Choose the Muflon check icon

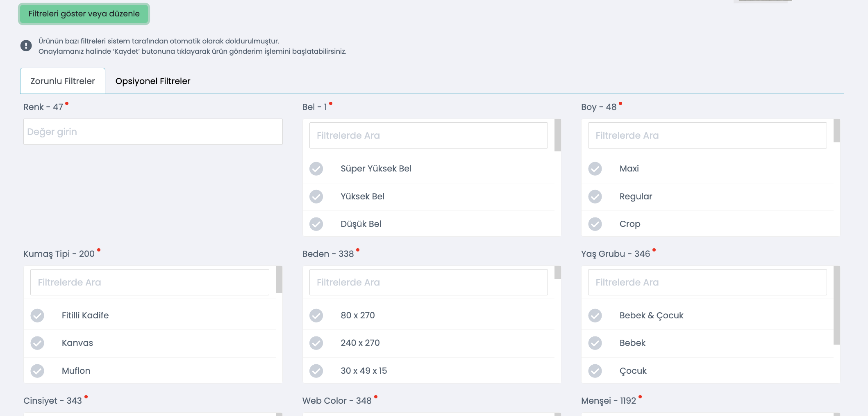37,371
